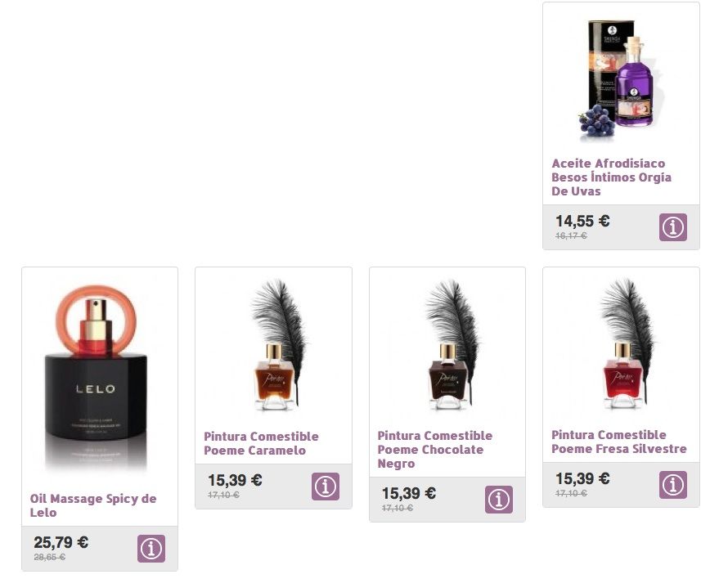This screenshot has height=583, width=728.
Task: View the grape aphrodisiac oil bottle image
Action: [x=617, y=80]
